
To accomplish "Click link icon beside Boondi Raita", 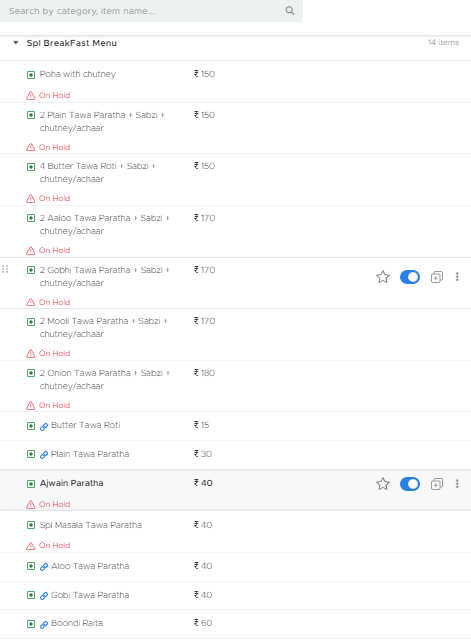I will pos(44,624).
